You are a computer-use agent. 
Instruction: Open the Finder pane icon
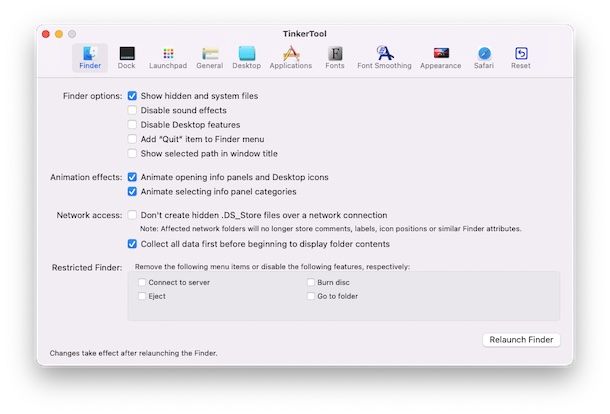point(90,58)
